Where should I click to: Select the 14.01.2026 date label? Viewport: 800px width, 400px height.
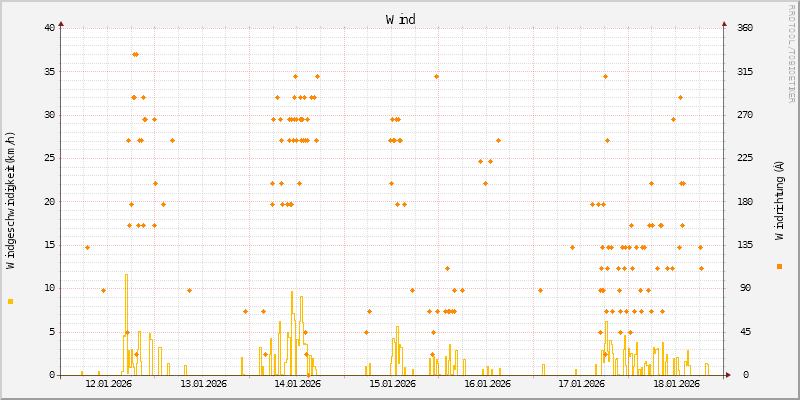[x=297, y=383]
